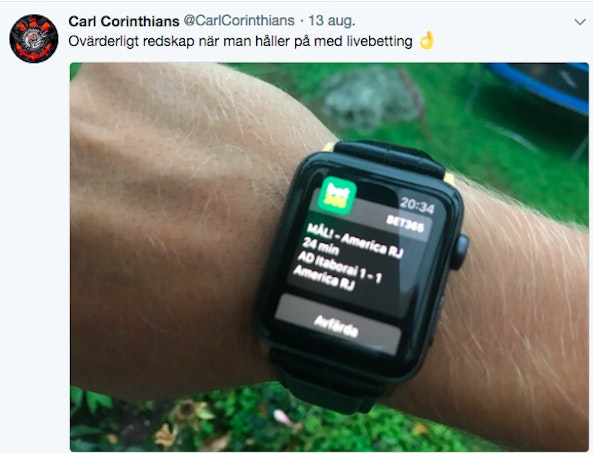Image resolution: width=593 pixels, height=453 pixels.
Task: Click the BET365 notification header label
Action: coord(405,224)
